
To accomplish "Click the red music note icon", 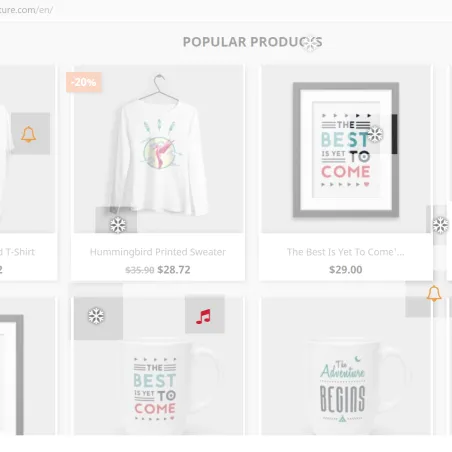I will click(203, 317).
